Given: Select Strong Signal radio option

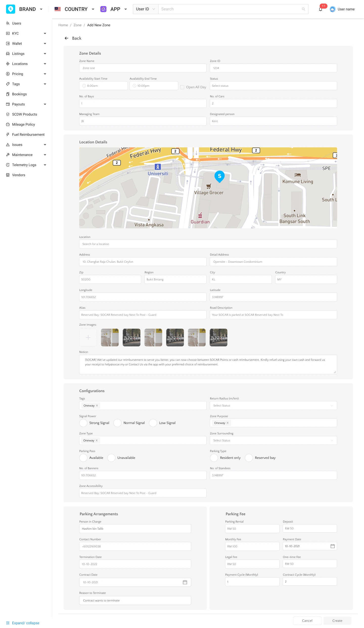Looking at the screenshot, I should coord(83,423).
